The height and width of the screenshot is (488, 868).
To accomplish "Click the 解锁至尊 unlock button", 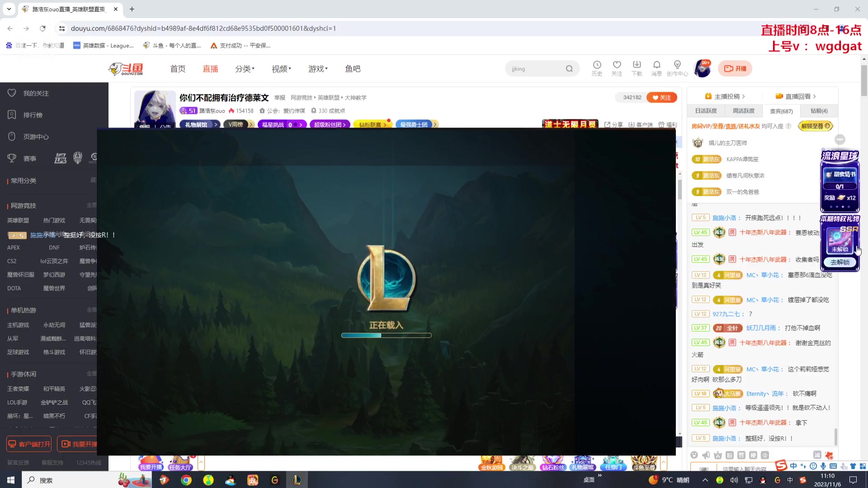I will pos(815,126).
